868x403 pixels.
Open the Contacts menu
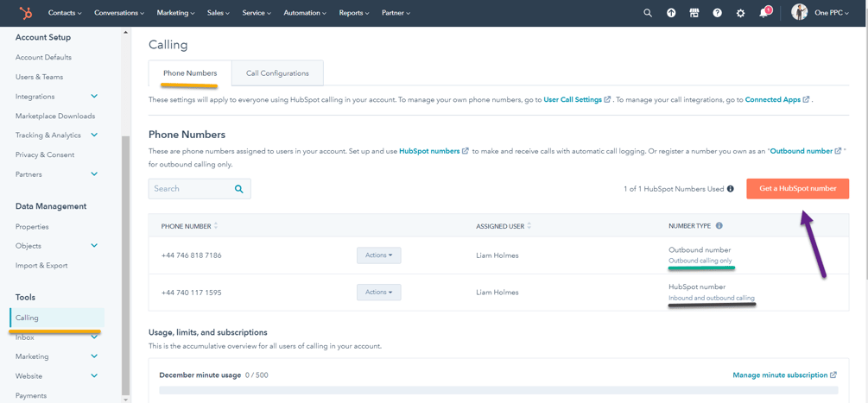[x=65, y=13]
